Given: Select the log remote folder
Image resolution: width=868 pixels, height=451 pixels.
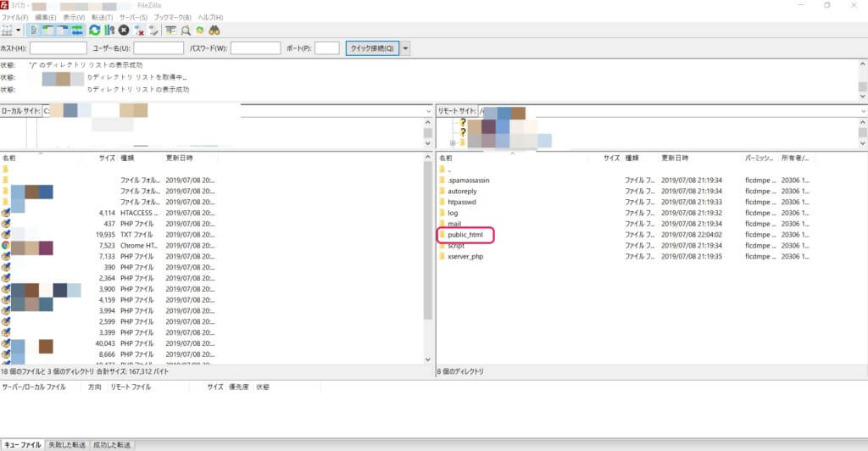Looking at the screenshot, I should (453, 213).
